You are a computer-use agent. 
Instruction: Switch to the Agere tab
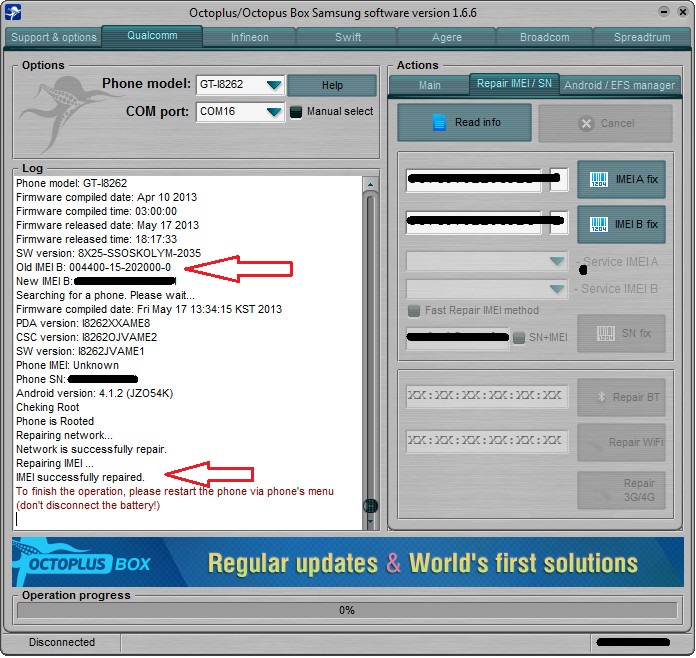(x=447, y=37)
